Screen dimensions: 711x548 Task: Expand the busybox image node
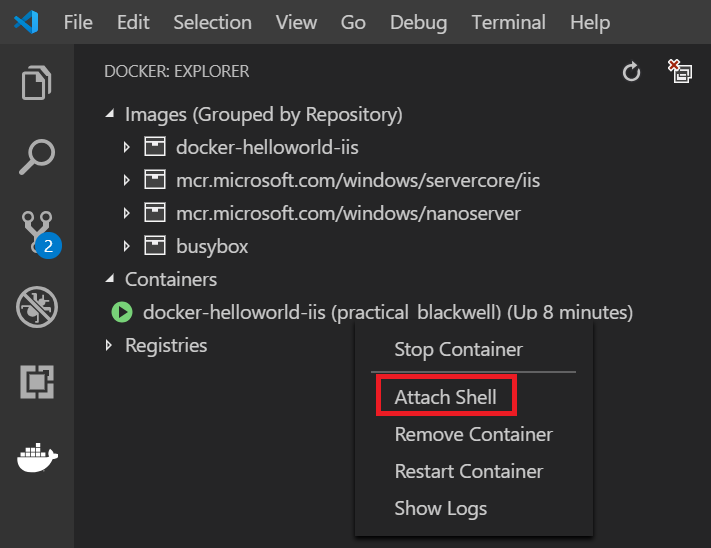tap(127, 246)
